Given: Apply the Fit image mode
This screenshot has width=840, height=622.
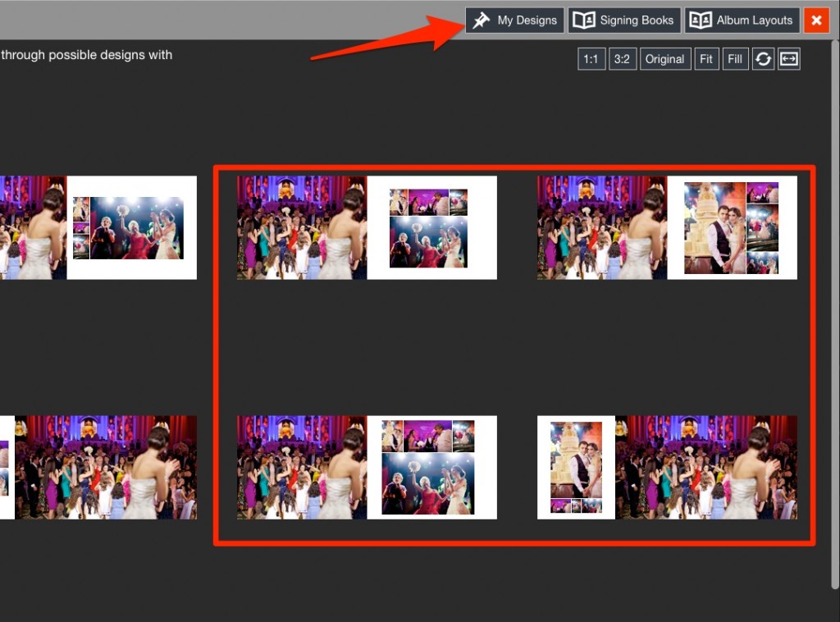Looking at the screenshot, I should point(706,59).
